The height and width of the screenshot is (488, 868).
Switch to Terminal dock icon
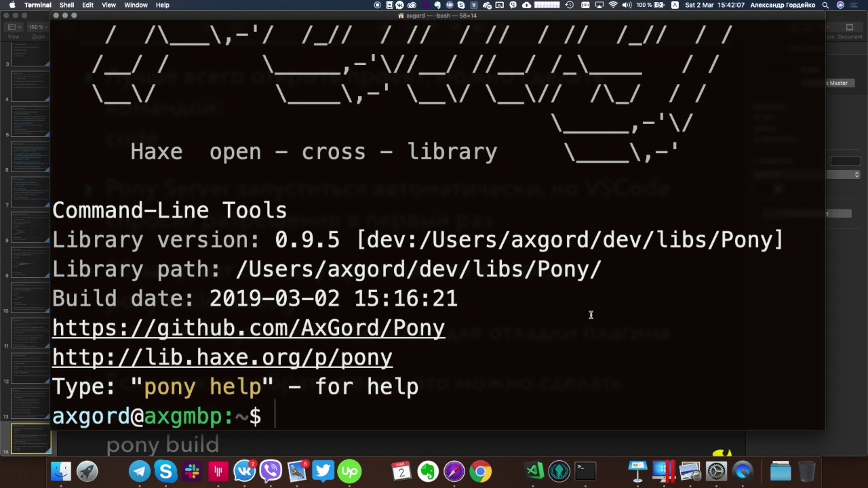585,471
